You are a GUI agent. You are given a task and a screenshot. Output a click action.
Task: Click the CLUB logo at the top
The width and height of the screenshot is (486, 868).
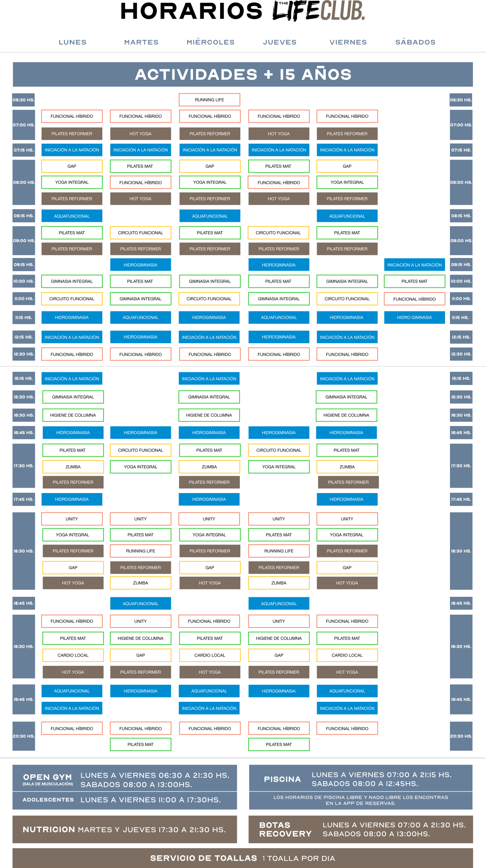tap(343, 10)
